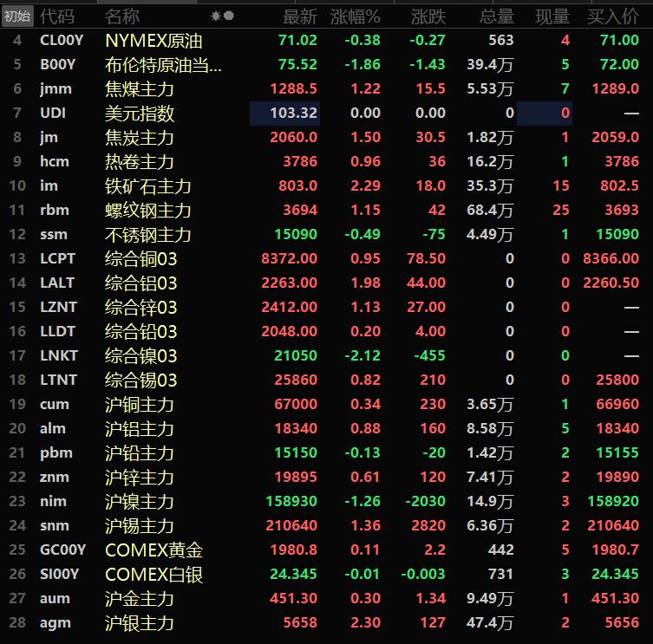Screen dimensions: 653x644
Task: Click latest price 8372.00
Action: 289,258
